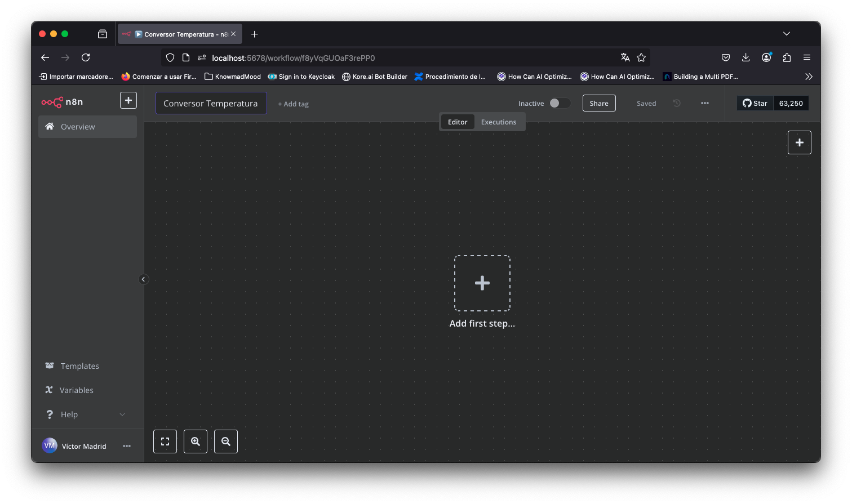Open Victor Madrid user options menu
The height and width of the screenshot is (504, 852).
[127, 446]
